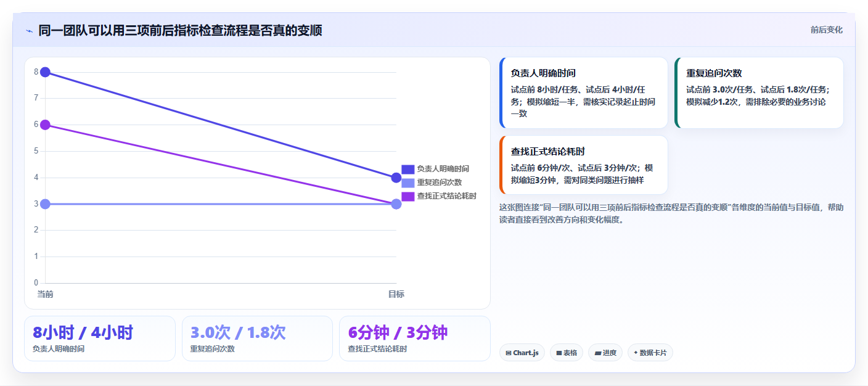Click the y-axis label 8
The height and width of the screenshot is (386, 868).
click(x=36, y=72)
